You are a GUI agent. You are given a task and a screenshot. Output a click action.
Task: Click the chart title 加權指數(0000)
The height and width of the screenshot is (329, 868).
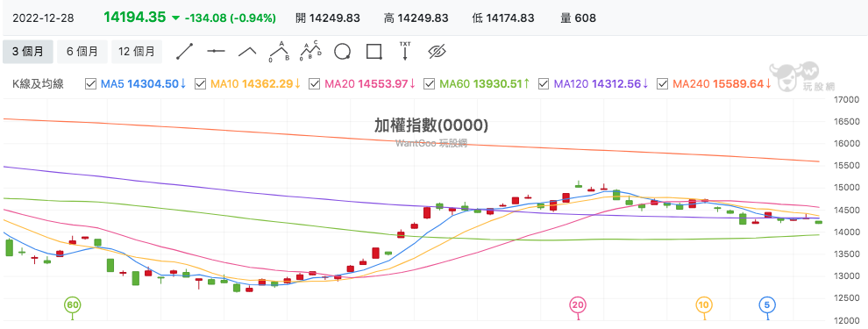coord(431,126)
